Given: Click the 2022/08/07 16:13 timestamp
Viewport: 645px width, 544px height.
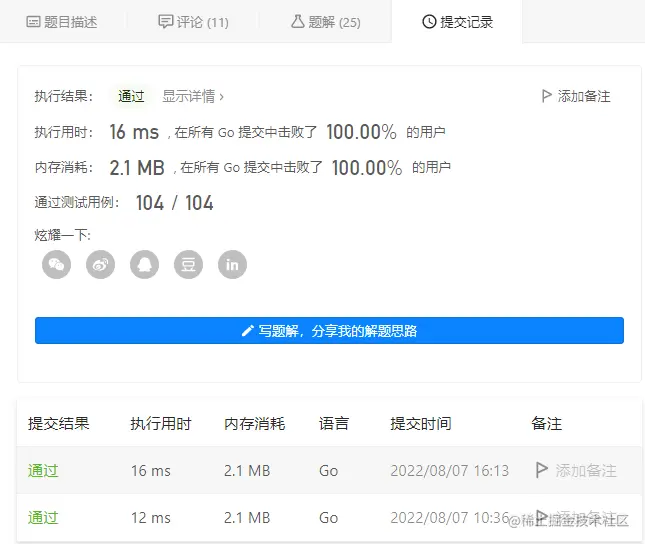Looking at the screenshot, I should 450,470.
